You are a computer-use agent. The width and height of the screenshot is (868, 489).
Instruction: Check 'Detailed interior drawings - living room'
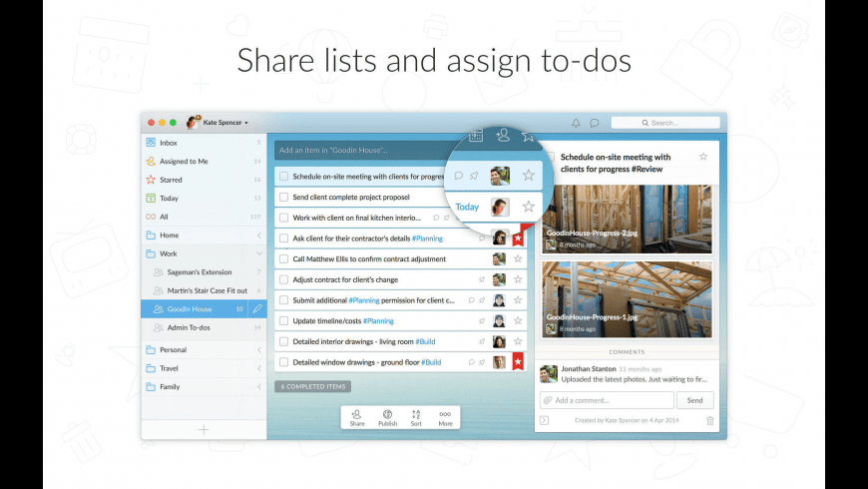[283, 341]
